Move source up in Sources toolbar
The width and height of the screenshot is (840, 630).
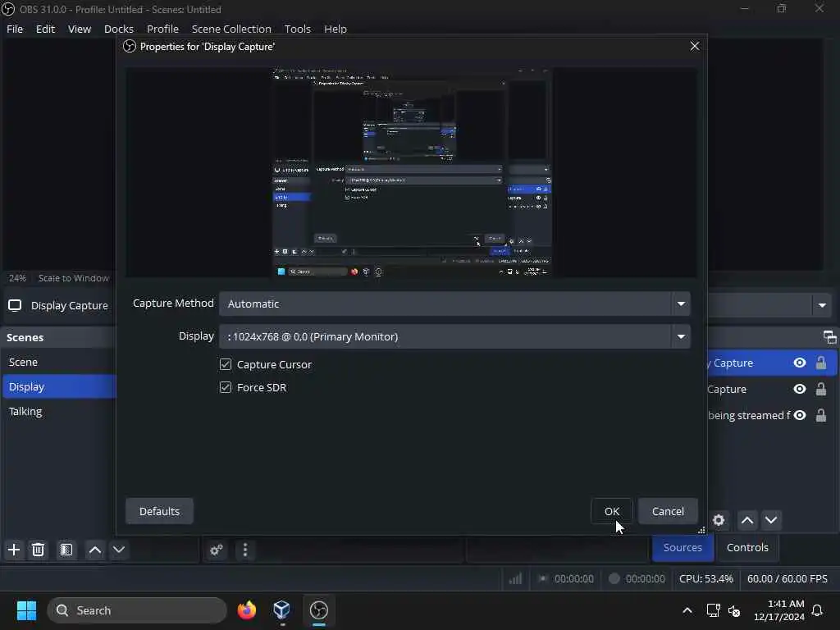click(747, 519)
